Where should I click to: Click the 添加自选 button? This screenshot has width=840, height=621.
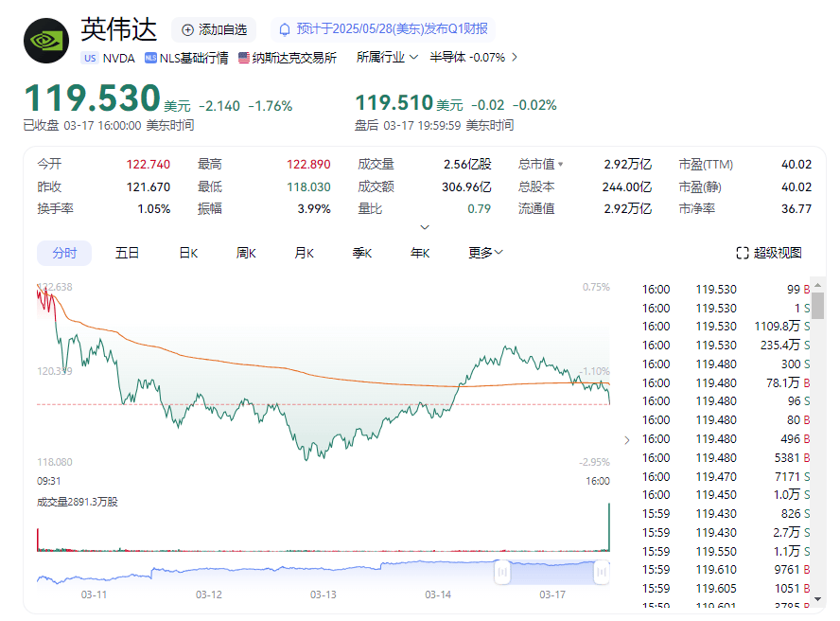pyautogui.click(x=214, y=30)
